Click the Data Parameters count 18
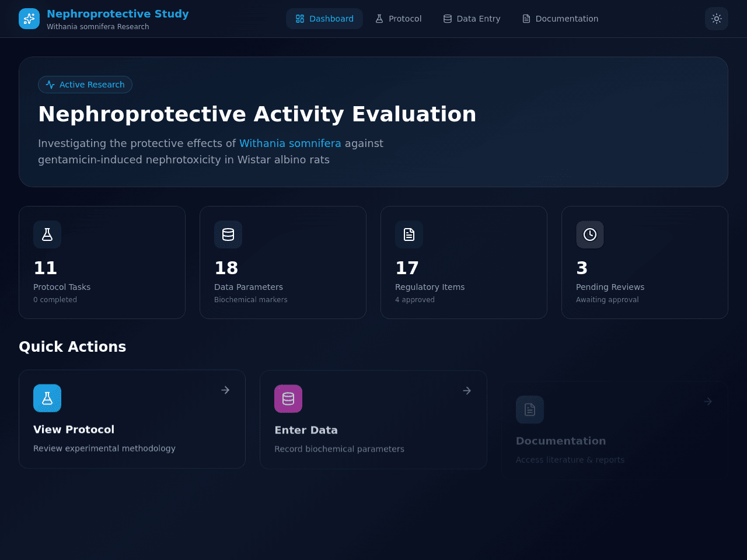Viewport: 747px width, 560px height. click(226, 268)
